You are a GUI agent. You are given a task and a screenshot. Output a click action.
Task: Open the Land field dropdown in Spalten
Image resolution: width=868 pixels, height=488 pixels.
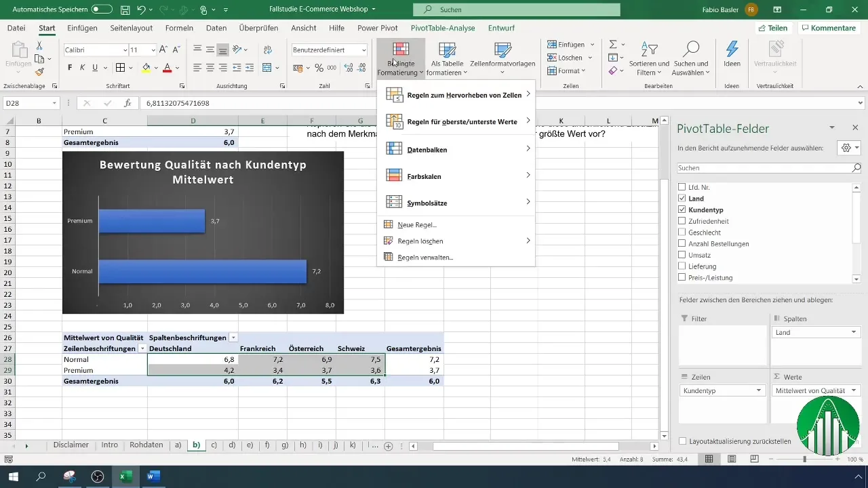tap(853, 332)
